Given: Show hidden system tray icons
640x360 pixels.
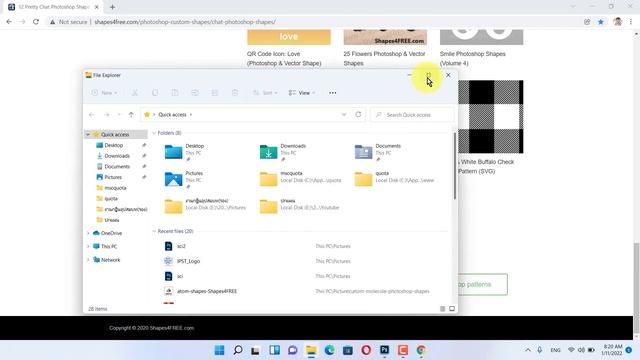Looking at the screenshot, I should click(528, 350).
